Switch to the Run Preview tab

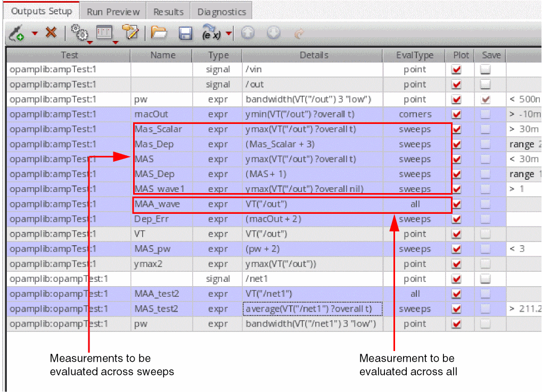[113, 12]
